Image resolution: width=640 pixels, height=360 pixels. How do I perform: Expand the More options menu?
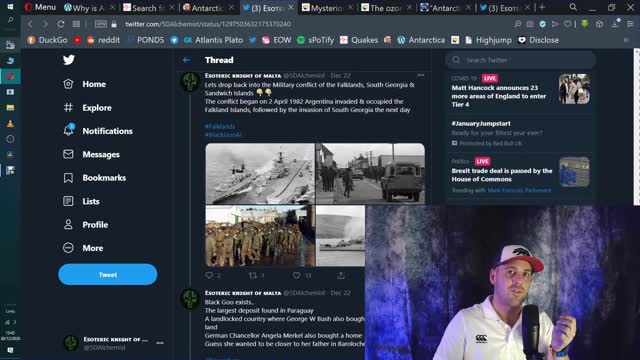[83, 248]
